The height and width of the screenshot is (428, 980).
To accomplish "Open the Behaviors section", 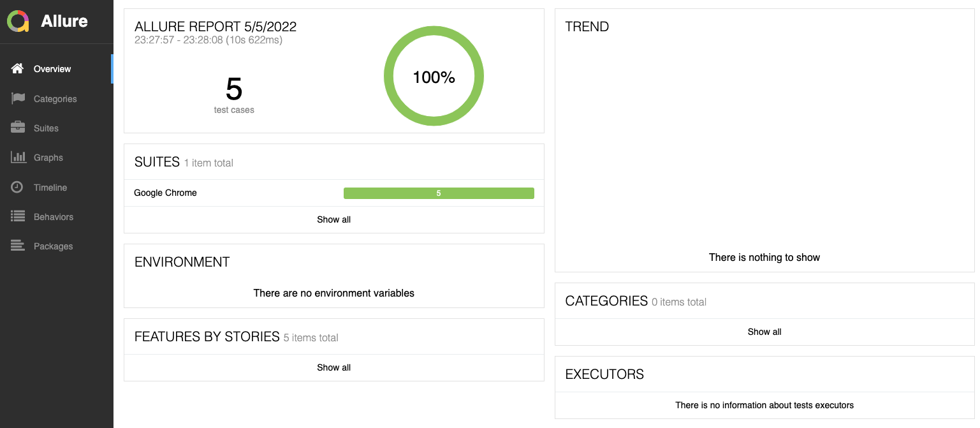I will point(54,217).
